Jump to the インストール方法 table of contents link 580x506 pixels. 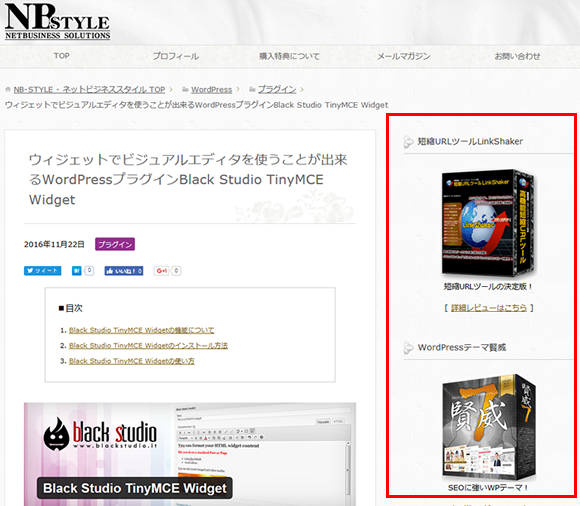click(148, 345)
